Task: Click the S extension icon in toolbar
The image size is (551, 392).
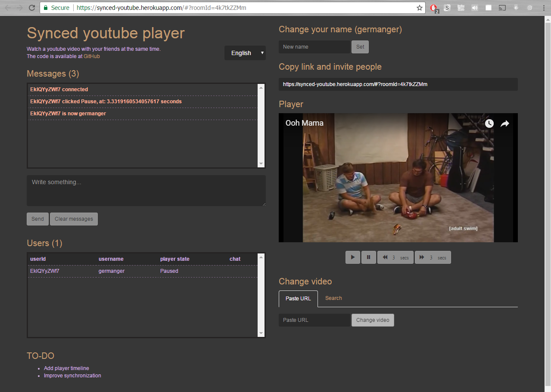Action: 448,8
